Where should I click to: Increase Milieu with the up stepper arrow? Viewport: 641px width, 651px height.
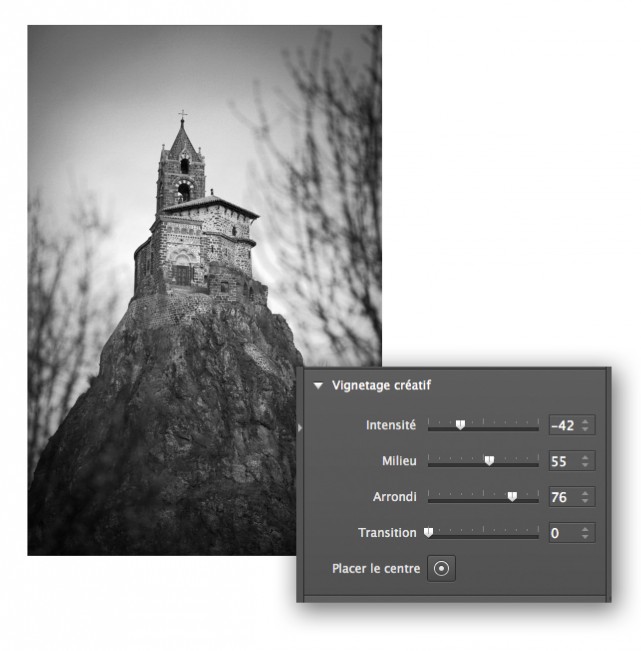tap(585, 458)
